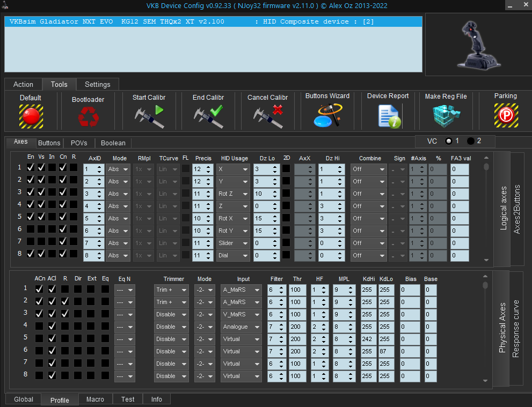
Task: Click Filter stepper for physical axis 4
Action: (x=281, y=327)
